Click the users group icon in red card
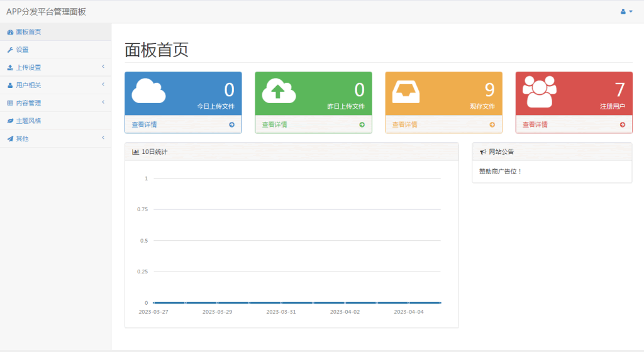This screenshot has width=644, height=352. (x=540, y=92)
